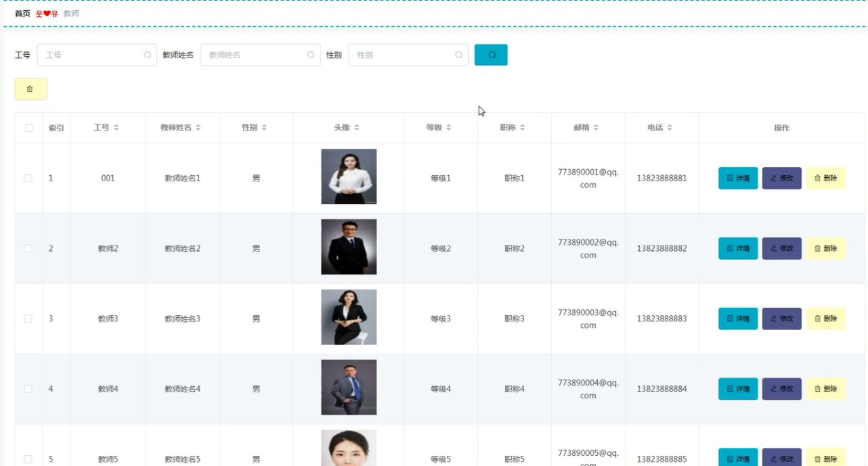
Task: Open 详情 for 教师姓名2 row
Action: tap(738, 248)
